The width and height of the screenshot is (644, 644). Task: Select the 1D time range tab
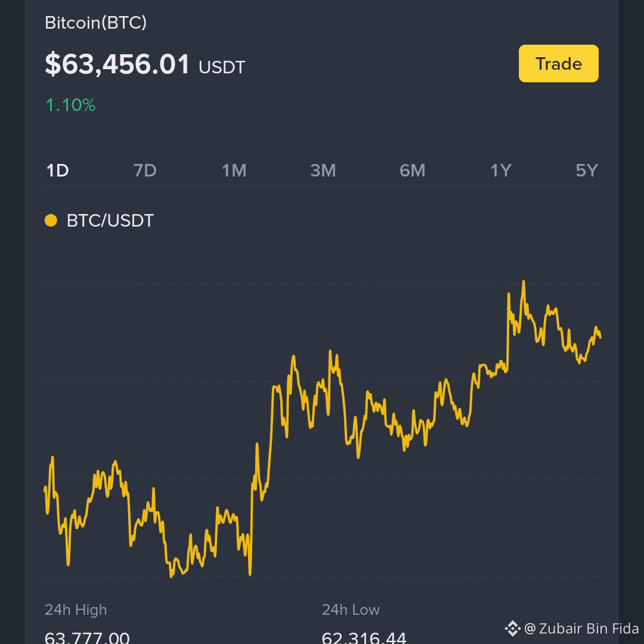57,171
